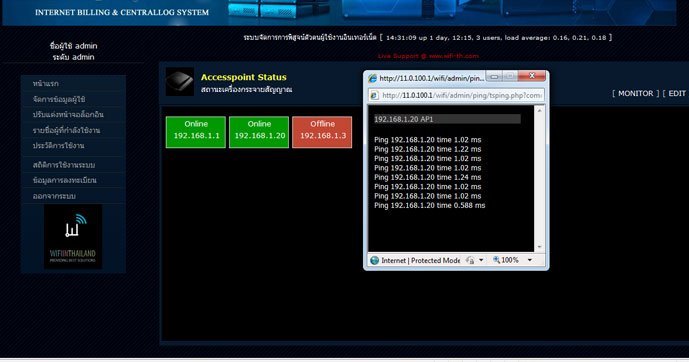Open ปรับแต่งหน้าจอล็อกอิน menu item
689x362 pixels.
(x=68, y=115)
